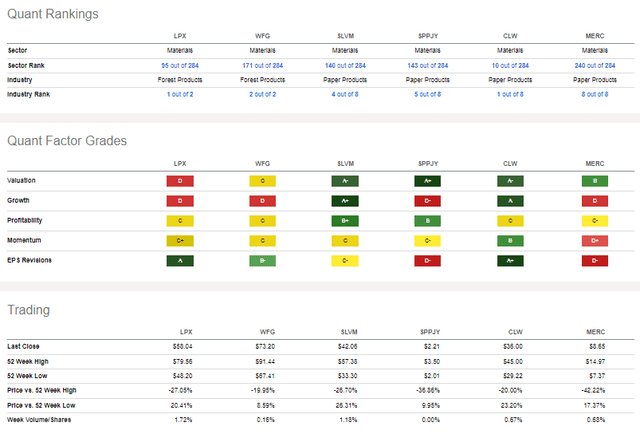Click the CLW Valuation grade badge
This screenshot has height=438, width=640.
(x=510, y=181)
